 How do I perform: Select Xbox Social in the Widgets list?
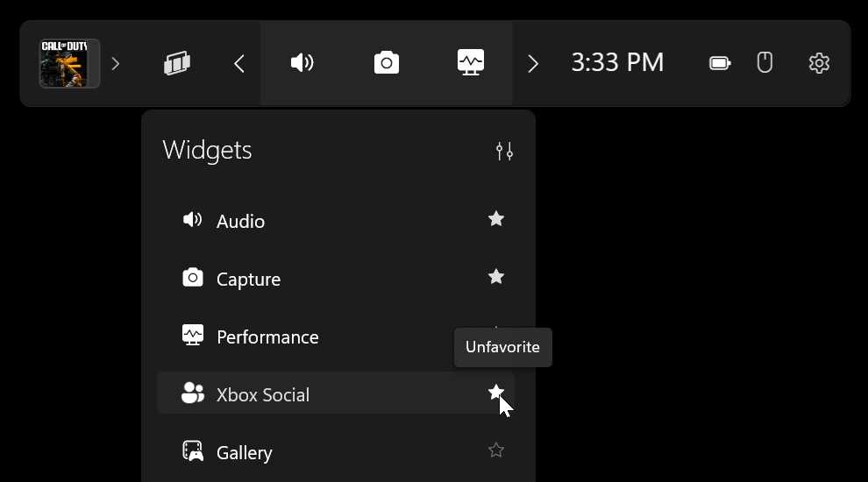click(x=336, y=393)
